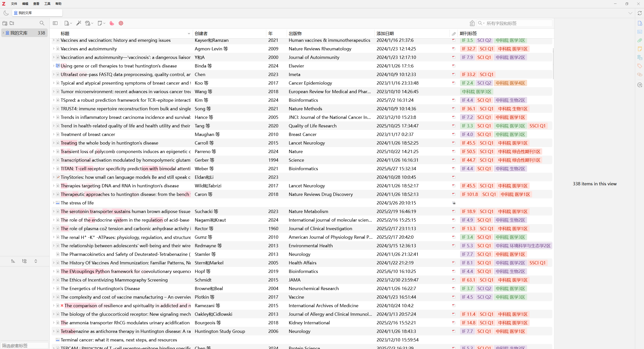
Task: Click the new collection folder icon
Action: 5,23
